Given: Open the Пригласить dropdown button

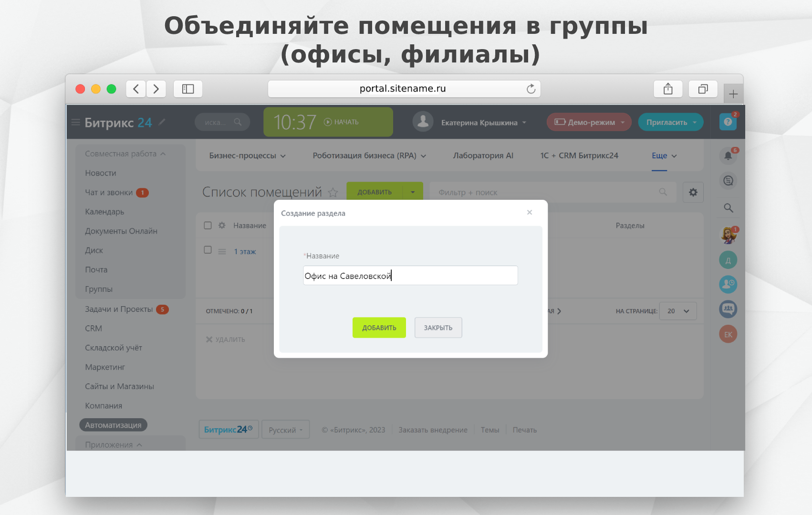Looking at the screenshot, I should point(671,122).
